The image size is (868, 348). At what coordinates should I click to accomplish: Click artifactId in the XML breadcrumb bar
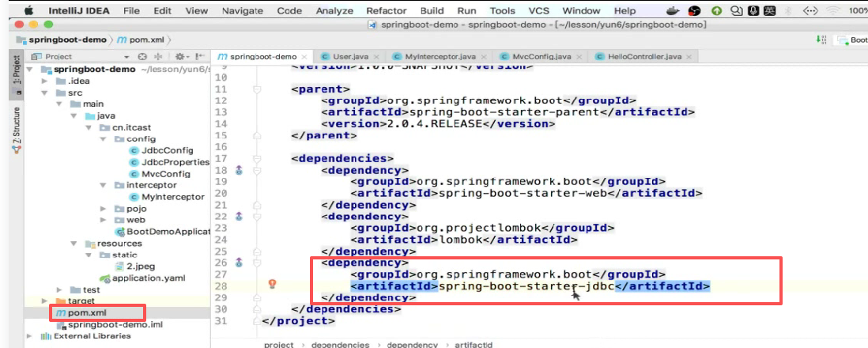tap(474, 344)
